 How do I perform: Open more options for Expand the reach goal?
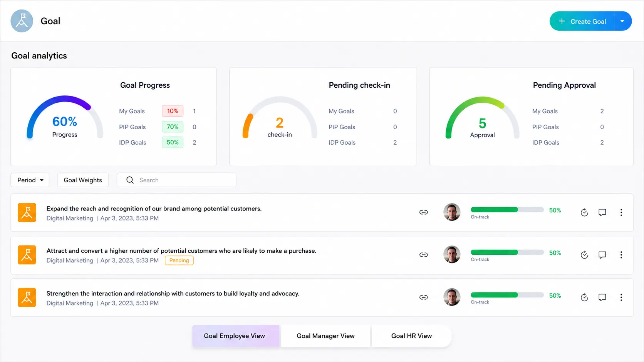[621, 212]
